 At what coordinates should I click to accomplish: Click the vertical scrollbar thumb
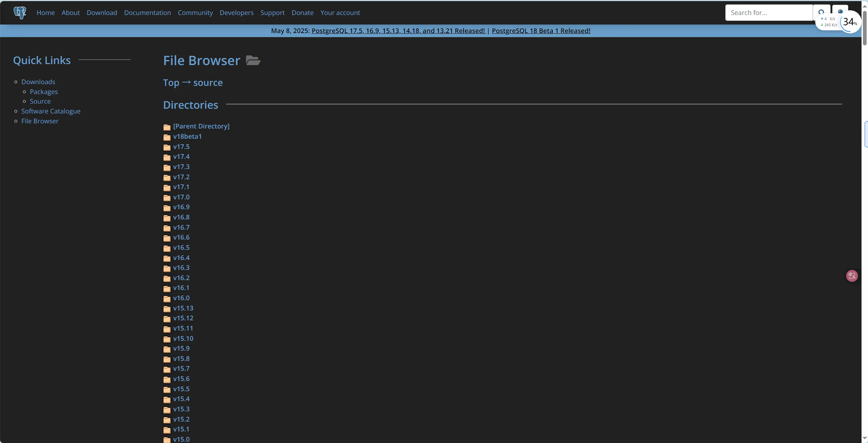click(x=865, y=28)
